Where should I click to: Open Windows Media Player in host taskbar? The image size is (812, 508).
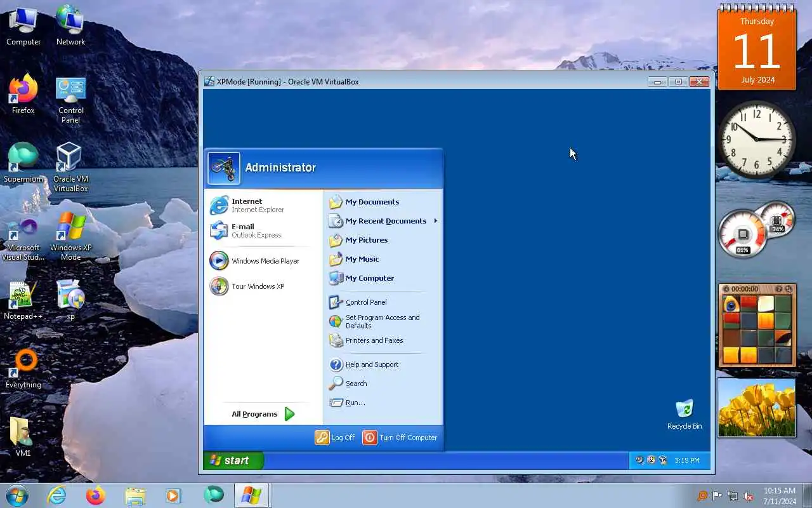(174, 495)
